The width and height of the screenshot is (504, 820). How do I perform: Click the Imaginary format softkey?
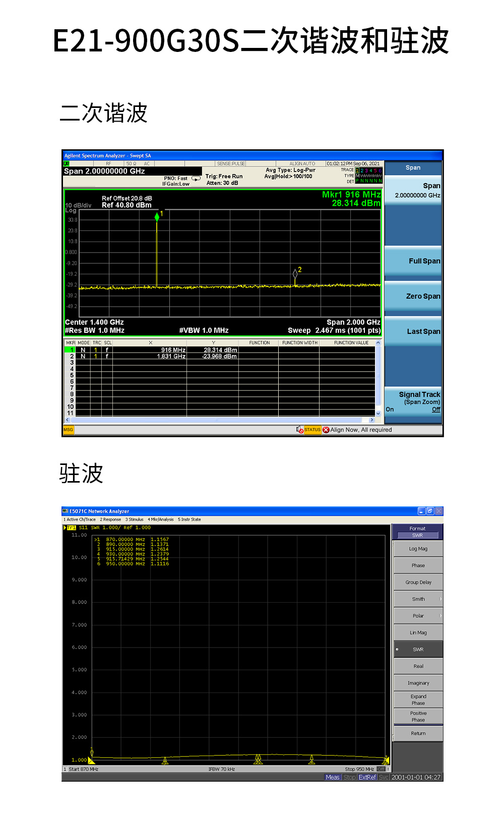(418, 683)
